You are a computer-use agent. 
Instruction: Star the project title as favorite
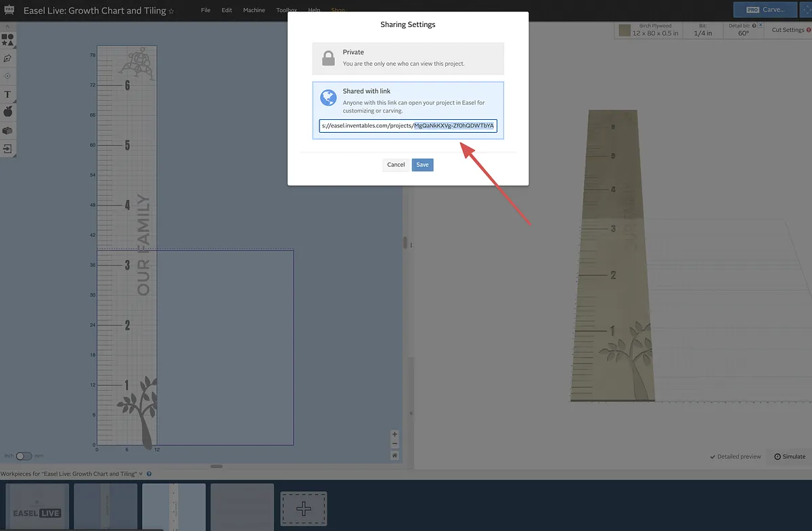pos(171,12)
